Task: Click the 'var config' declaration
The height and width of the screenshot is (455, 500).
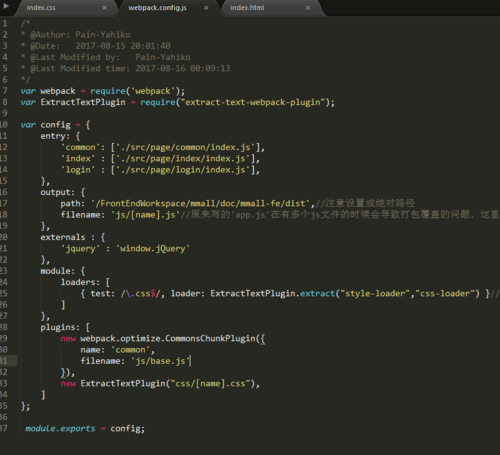Action: pos(46,125)
